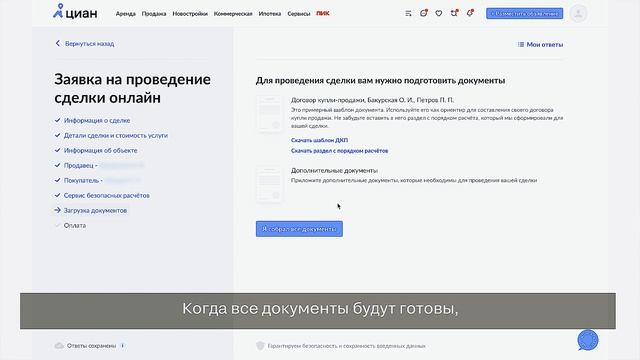Open the Ипотека menu
The image size is (640, 360).
pyautogui.click(x=270, y=13)
